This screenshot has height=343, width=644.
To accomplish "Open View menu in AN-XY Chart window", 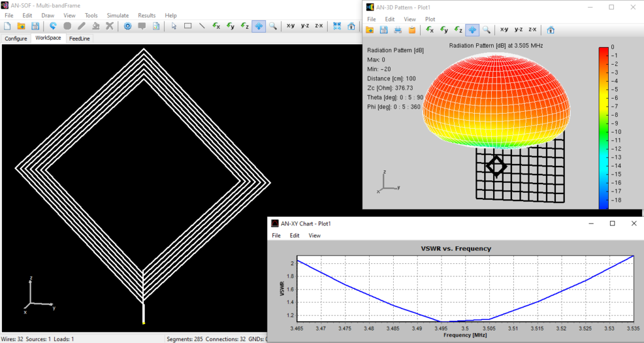I will click(x=314, y=236).
